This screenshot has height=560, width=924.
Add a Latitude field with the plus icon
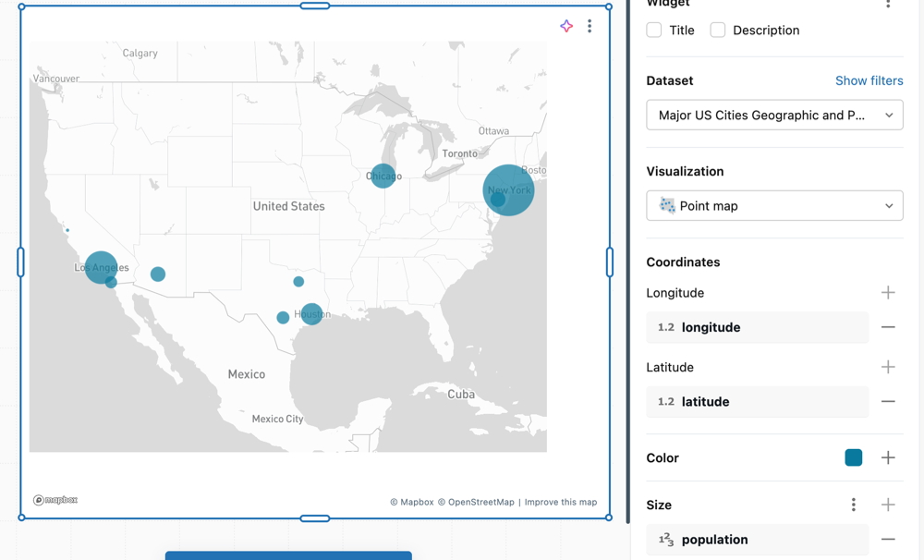888,367
